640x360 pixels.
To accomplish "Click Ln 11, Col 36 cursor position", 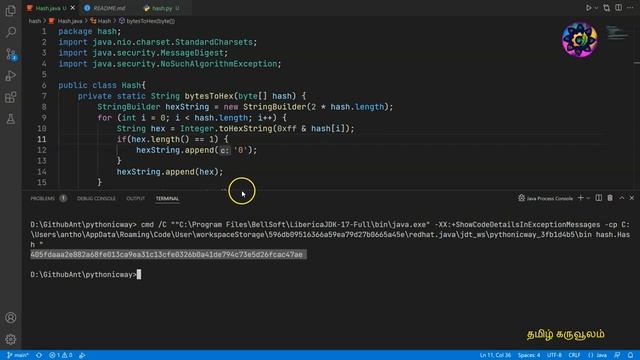I will coord(495,355).
